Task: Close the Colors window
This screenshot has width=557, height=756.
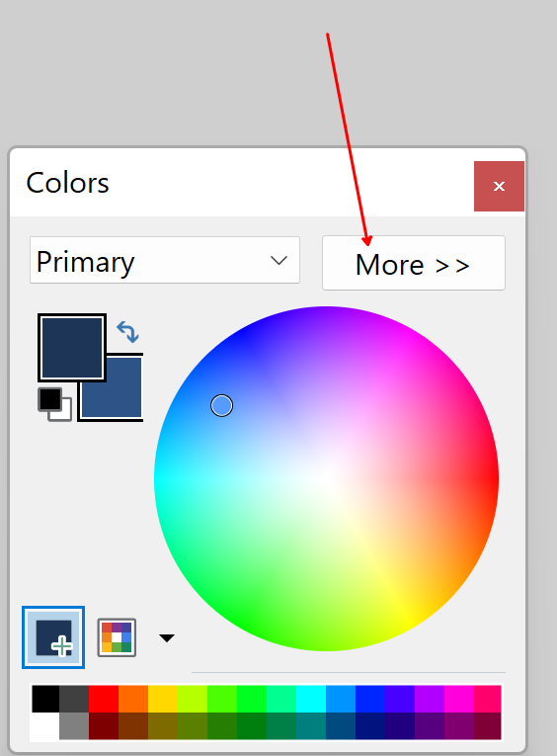Action: tap(499, 186)
